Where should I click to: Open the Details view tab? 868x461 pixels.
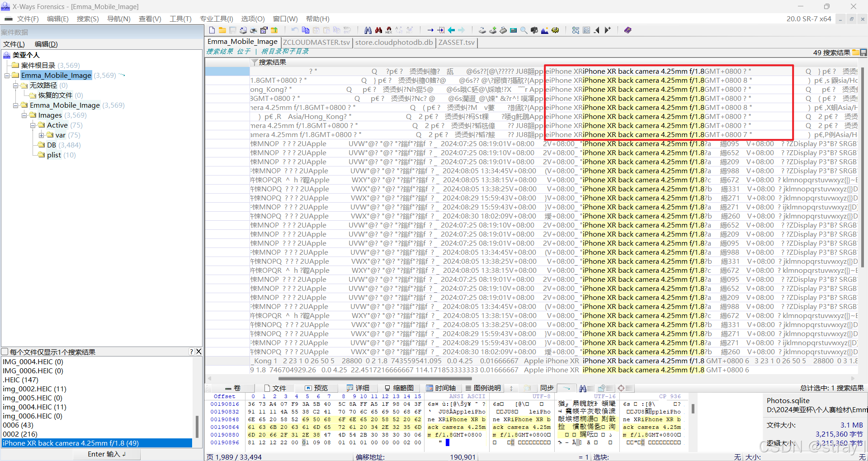[x=358, y=388]
